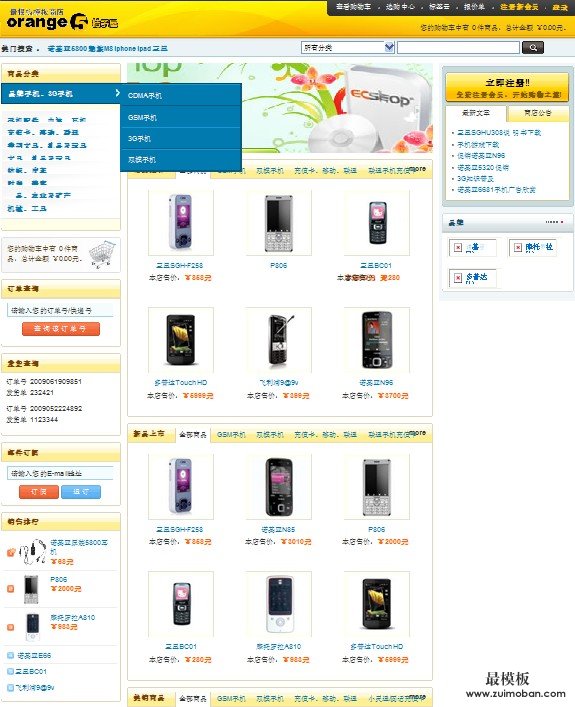Switch to the GSM phones tab in new arrivals

tap(231, 435)
